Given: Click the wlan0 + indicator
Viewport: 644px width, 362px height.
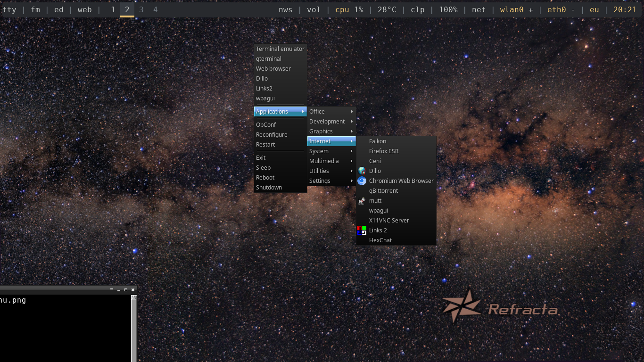Looking at the screenshot, I should [517, 9].
